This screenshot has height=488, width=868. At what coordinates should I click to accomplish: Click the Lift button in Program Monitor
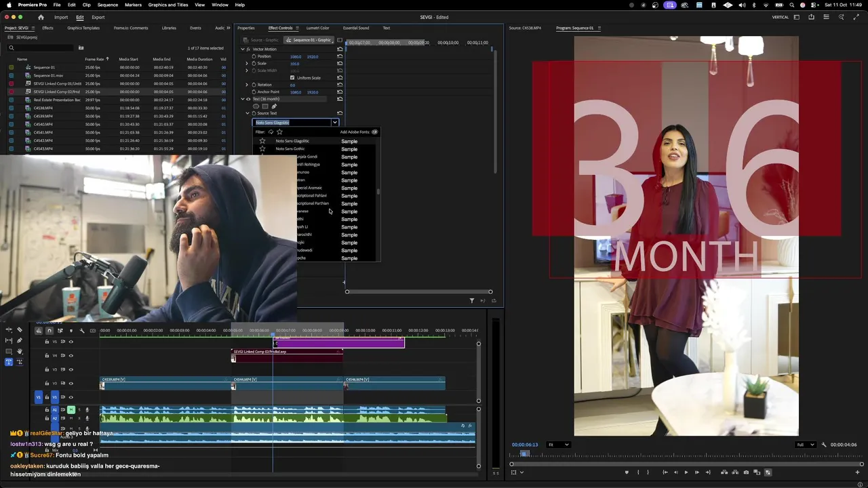pyautogui.click(x=724, y=472)
